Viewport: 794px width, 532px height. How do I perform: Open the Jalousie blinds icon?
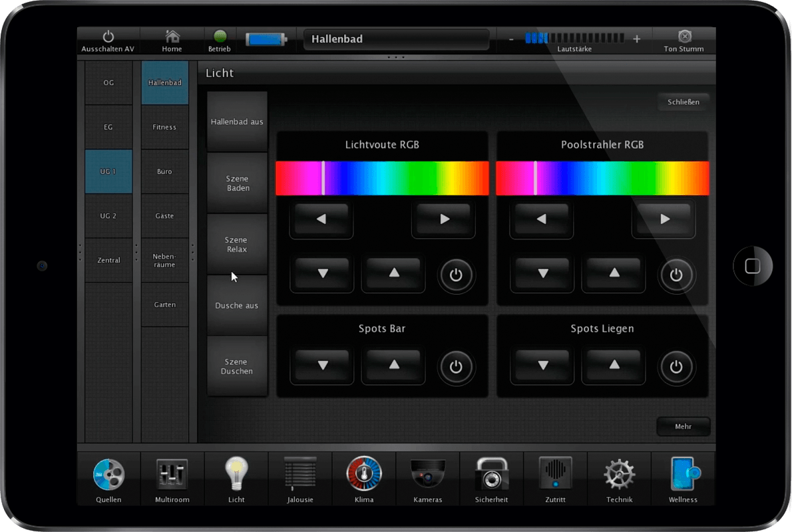pos(300,475)
